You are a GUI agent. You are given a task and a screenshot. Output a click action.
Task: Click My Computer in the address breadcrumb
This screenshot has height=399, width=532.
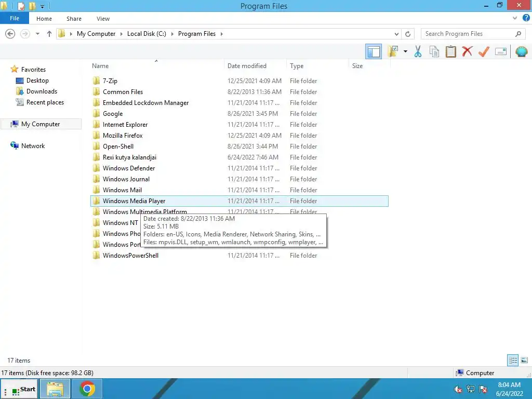coord(96,34)
